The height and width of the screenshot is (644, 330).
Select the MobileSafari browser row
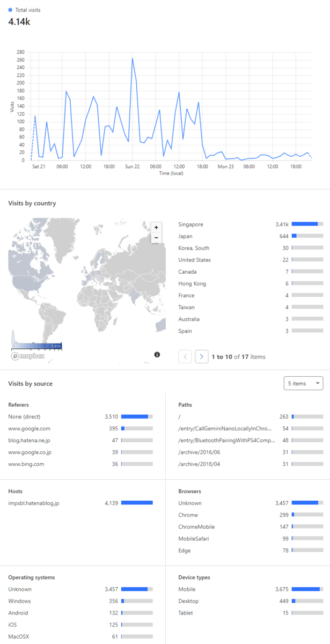[x=251, y=538]
